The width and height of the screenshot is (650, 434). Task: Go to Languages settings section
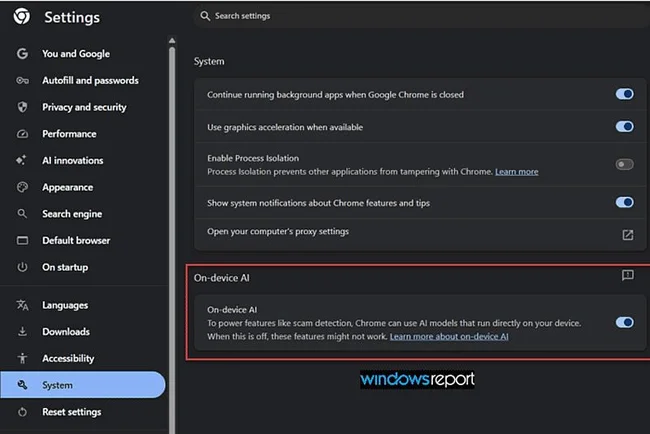click(x=65, y=305)
